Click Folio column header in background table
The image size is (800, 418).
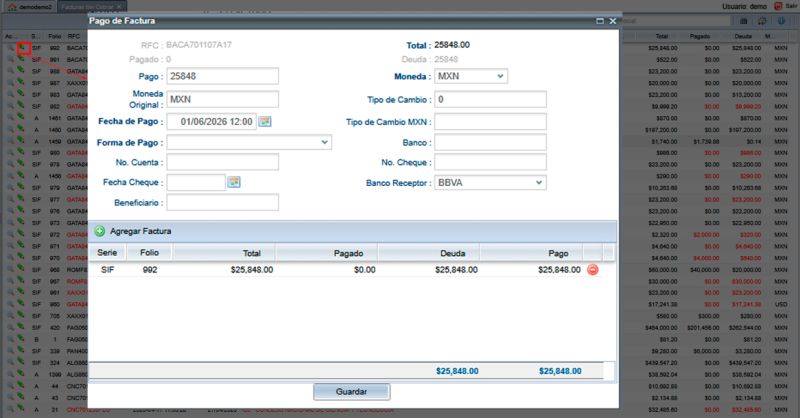55,36
